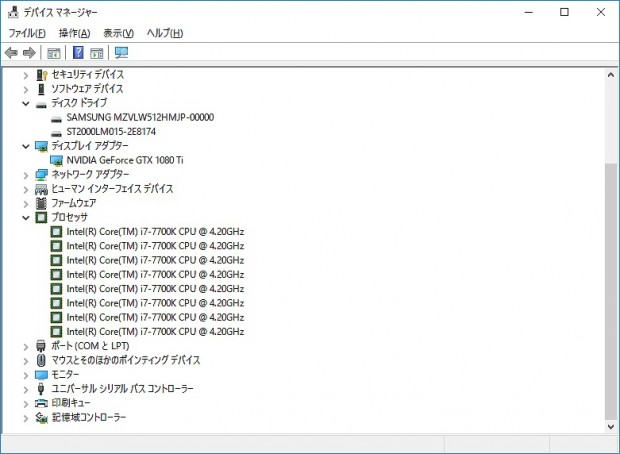This screenshot has height=454, width=620.
Task: Click the 印刷キュー label text
Action: pyautogui.click(x=71, y=403)
